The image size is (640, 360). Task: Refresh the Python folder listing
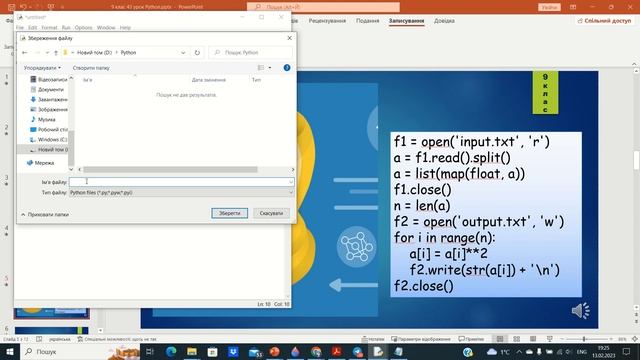pyautogui.click(x=197, y=53)
